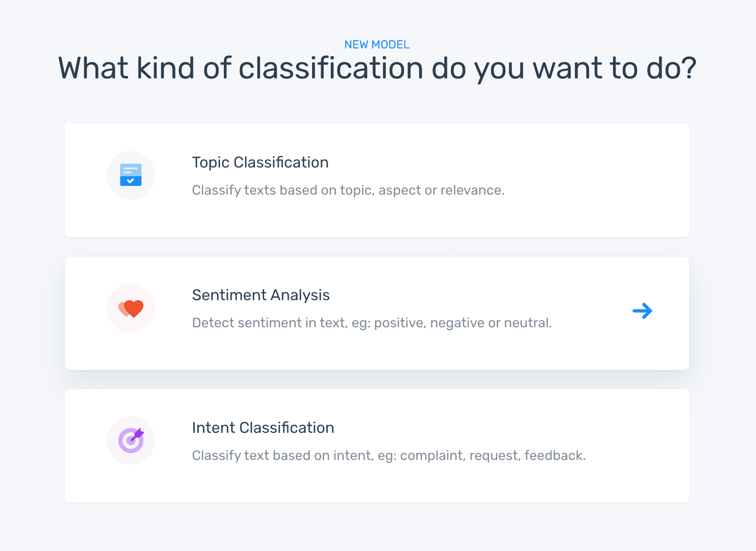Image resolution: width=756 pixels, height=551 pixels.
Task: Click the blue right arrow on Sentiment card
Action: (643, 311)
